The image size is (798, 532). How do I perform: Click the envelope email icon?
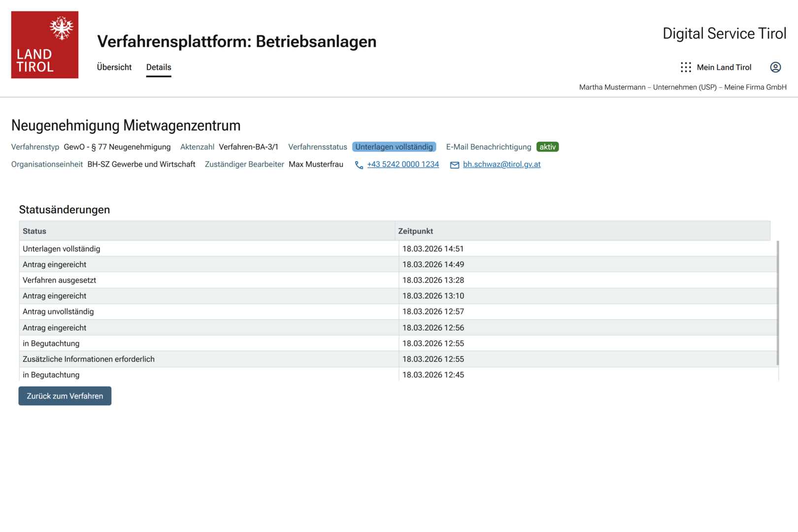(x=454, y=165)
